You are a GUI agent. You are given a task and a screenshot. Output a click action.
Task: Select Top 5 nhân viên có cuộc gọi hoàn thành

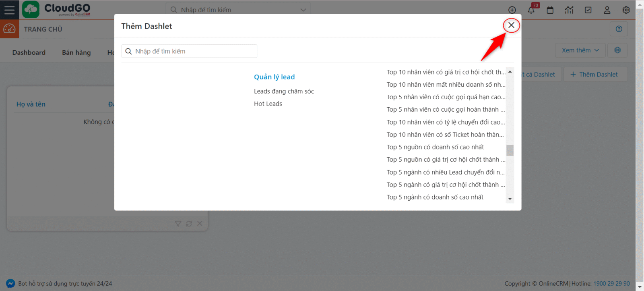click(446, 110)
